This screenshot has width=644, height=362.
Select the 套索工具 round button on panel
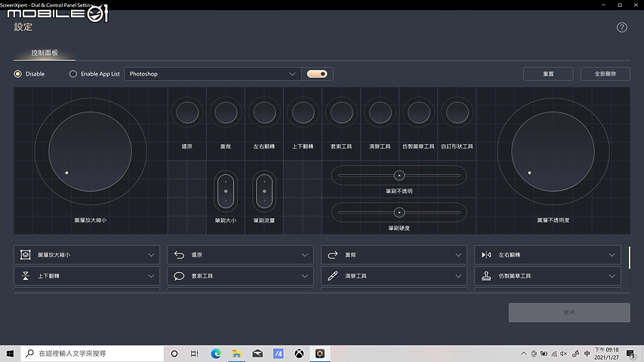point(342,112)
